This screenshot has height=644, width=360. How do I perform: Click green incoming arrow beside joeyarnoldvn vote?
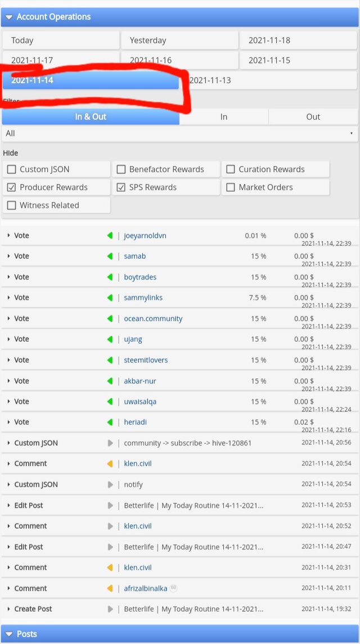pyautogui.click(x=110, y=236)
